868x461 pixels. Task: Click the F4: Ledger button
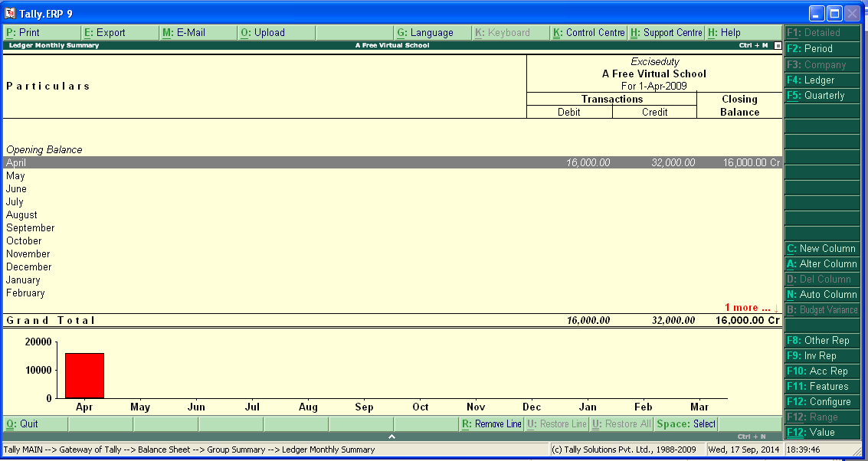[822, 80]
